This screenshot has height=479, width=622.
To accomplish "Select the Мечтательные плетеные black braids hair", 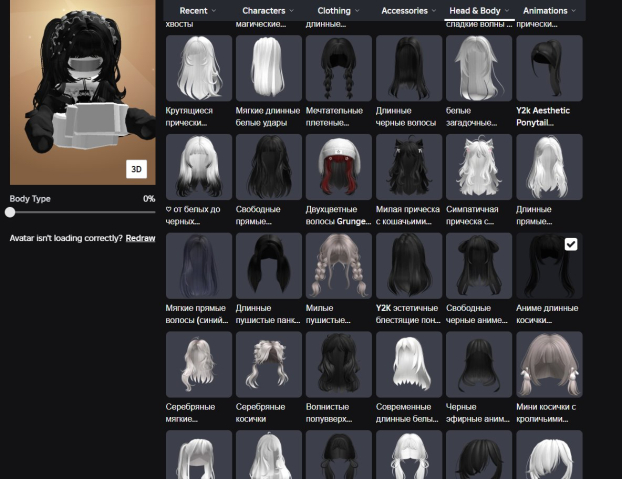I will click(339, 68).
